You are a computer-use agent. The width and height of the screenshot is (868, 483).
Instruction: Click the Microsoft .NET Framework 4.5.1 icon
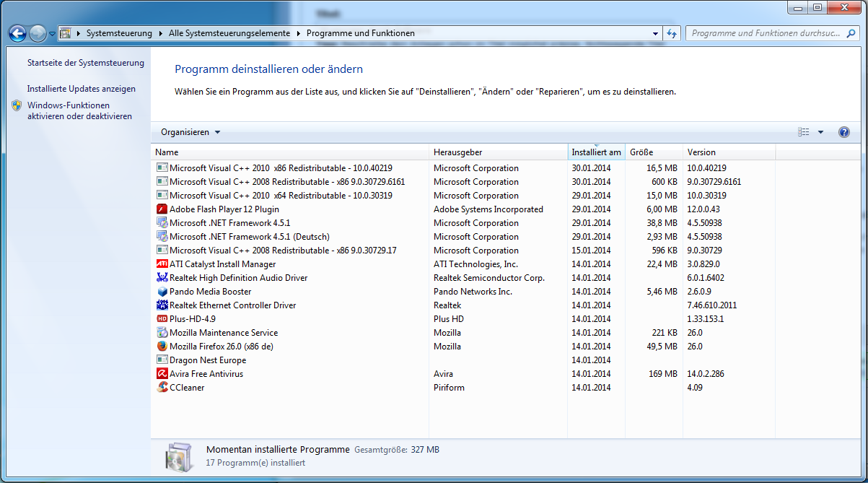[162, 223]
